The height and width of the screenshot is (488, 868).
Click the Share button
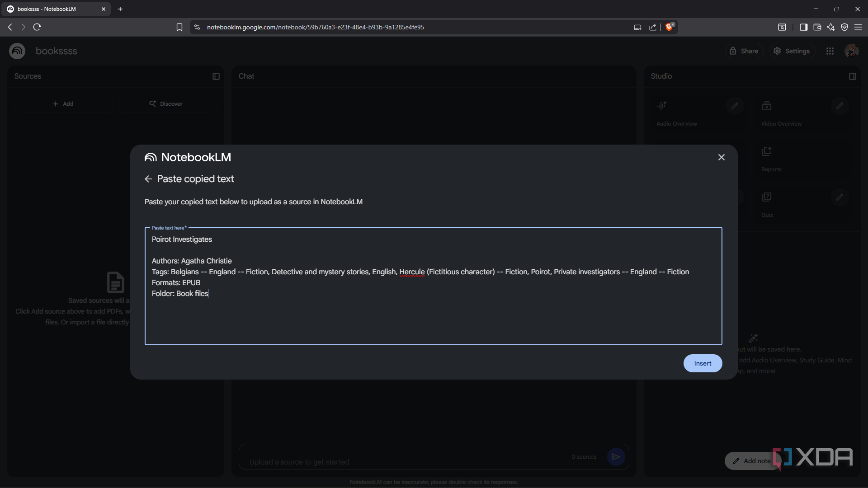pyautogui.click(x=744, y=51)
